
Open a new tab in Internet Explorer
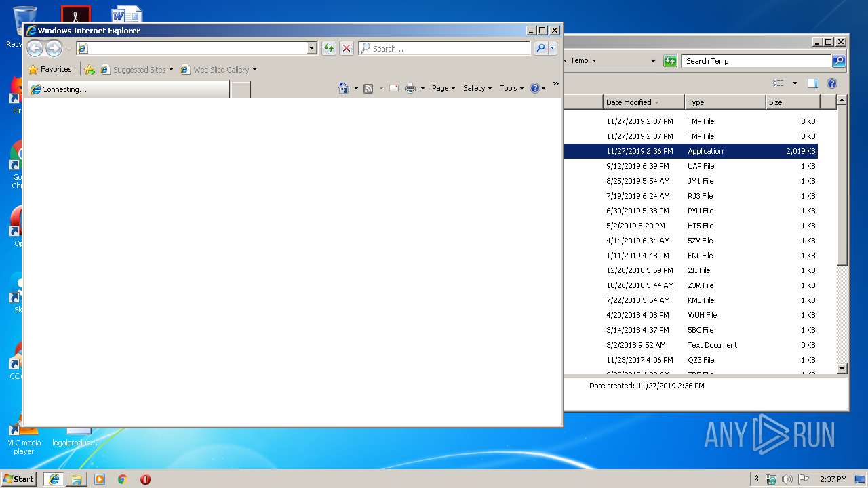241,89
